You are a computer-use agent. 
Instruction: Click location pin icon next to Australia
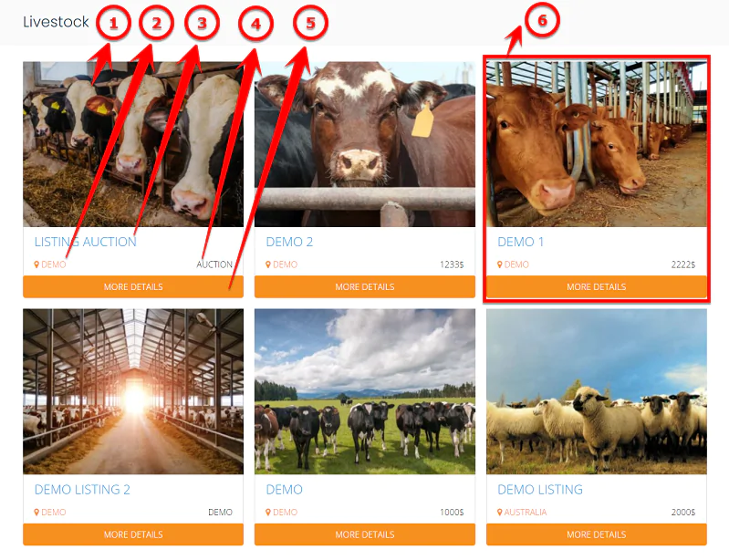tap(500, 513)
